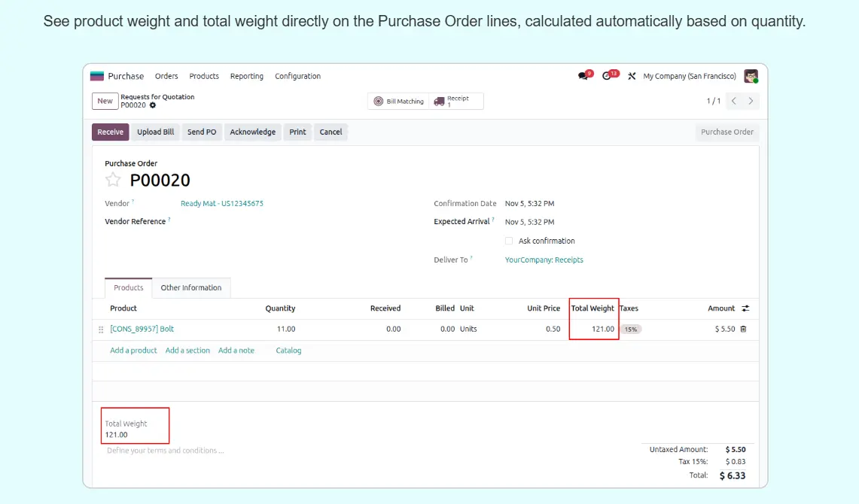Screen dimensions: 859x504
Task: Click the terms and conditions field
Action: tap(166, 451)
